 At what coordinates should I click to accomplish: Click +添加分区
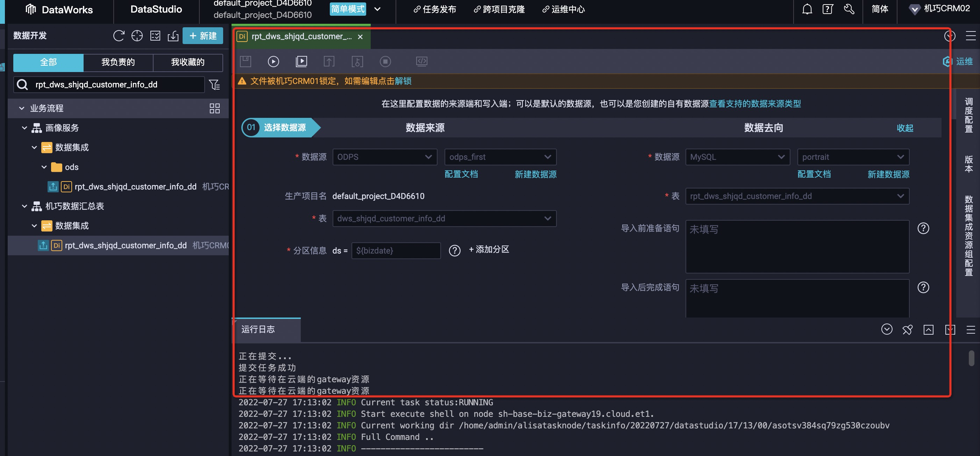click(x=489, y=249)
